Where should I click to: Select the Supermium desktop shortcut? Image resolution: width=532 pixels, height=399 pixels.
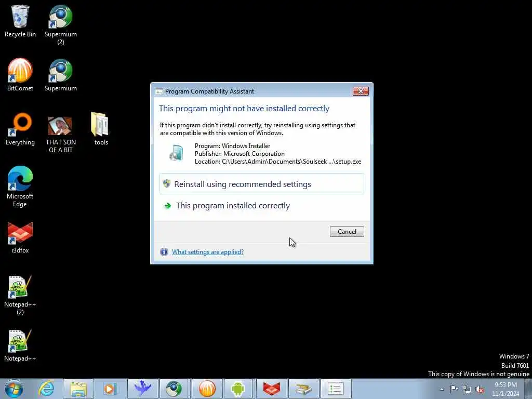[x=61, y=75]
